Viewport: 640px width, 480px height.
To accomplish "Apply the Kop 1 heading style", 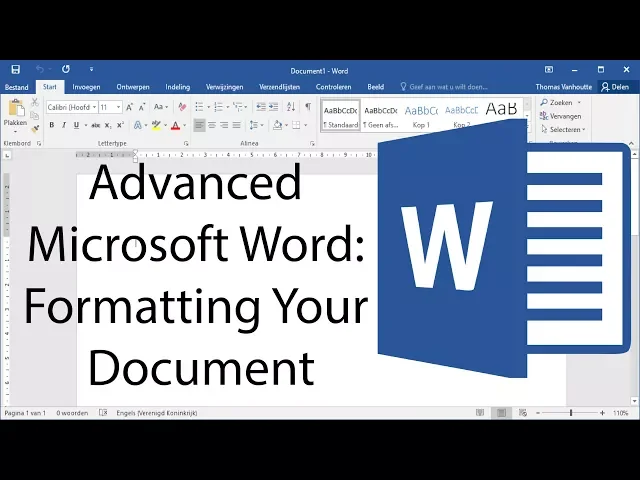I will [x=421, y=116].
